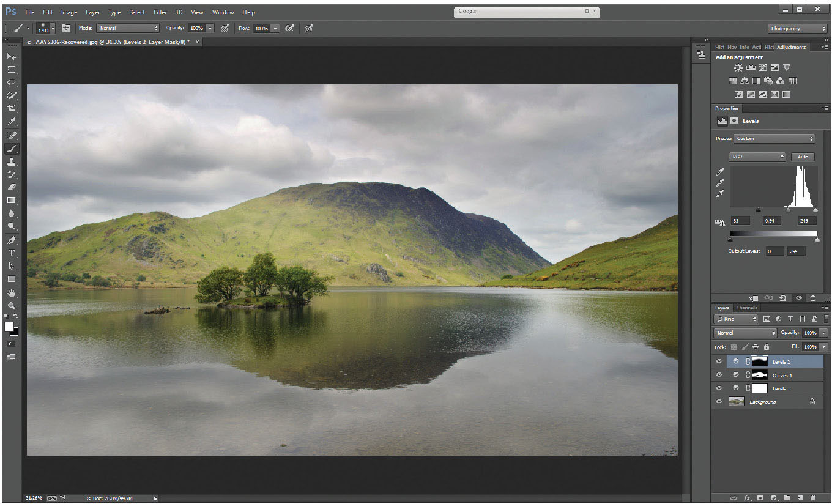Open the Select menu
This screenshot has width=832, height=504.
pyautogui.click(x=137, y=12)
